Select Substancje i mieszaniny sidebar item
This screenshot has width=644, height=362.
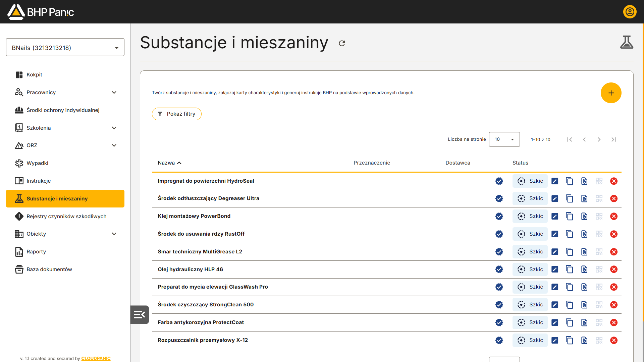pos(65,199)
